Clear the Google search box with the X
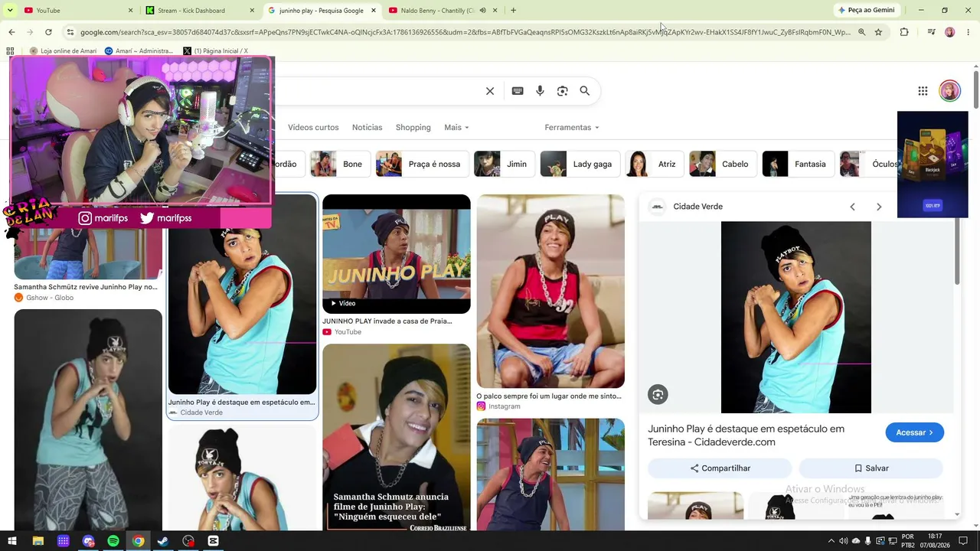980x551 pixels. coord(490,91)
